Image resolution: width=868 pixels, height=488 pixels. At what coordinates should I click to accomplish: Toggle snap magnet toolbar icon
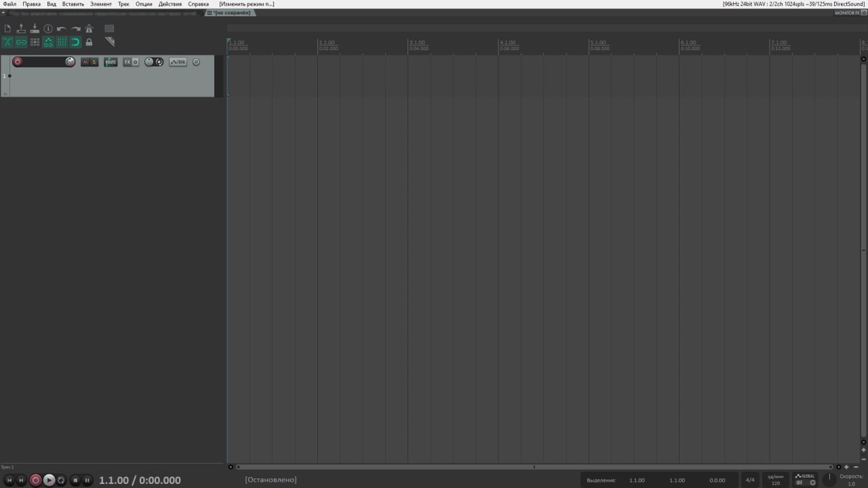[75, 42]
